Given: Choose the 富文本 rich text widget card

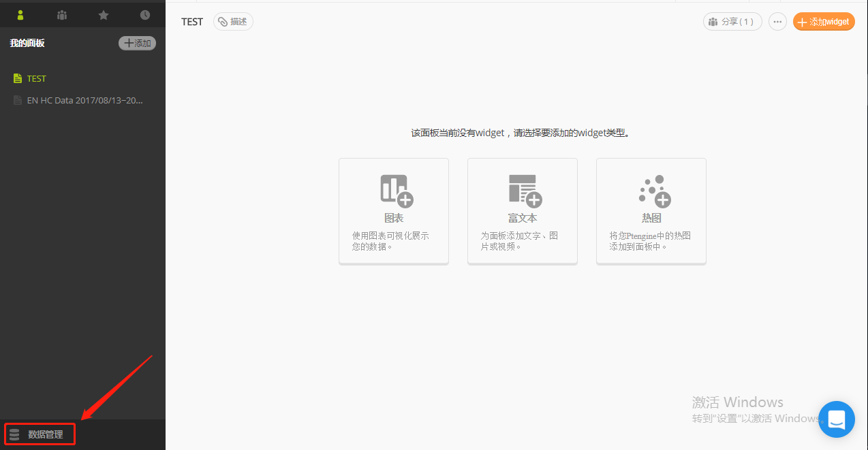Looking at the screenshot, I should tap(523, 211).
